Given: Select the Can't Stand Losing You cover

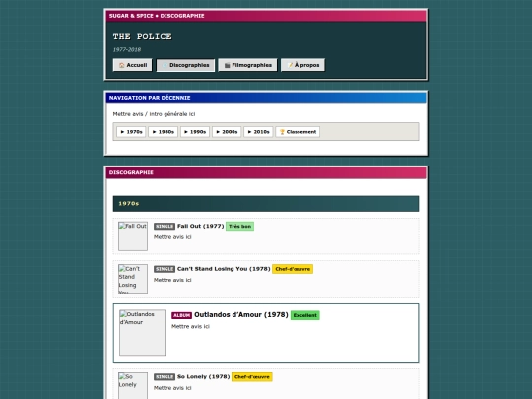Looking at the screenshot, I should (133, 279).
